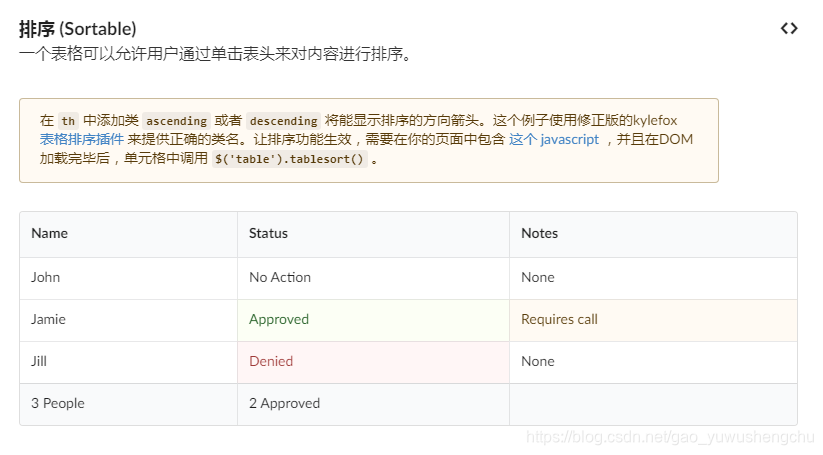The height and width of the screenshot is (455, 823).
Task: Select the Jill name cell
Action: (129, 362)
